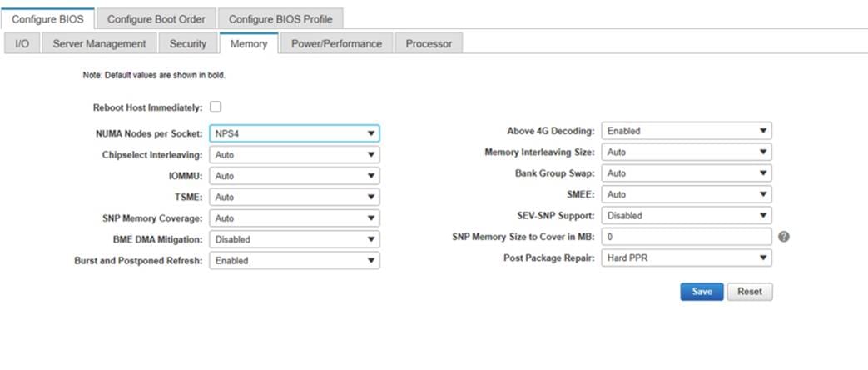Click the 'Reboot Host Immediately:' label
This screenshot has height=370, width=868.
tap(148, 107)
